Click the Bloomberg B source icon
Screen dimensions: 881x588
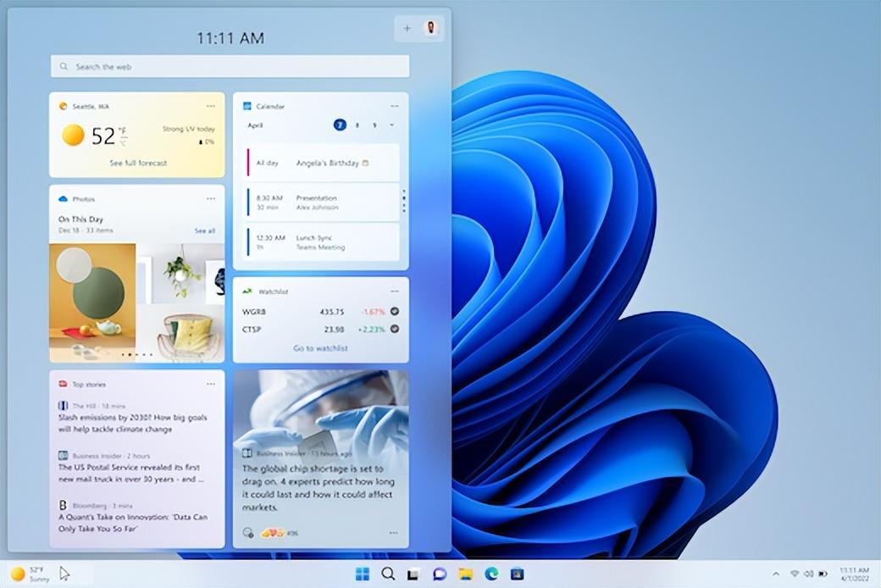tap(63, 505)
